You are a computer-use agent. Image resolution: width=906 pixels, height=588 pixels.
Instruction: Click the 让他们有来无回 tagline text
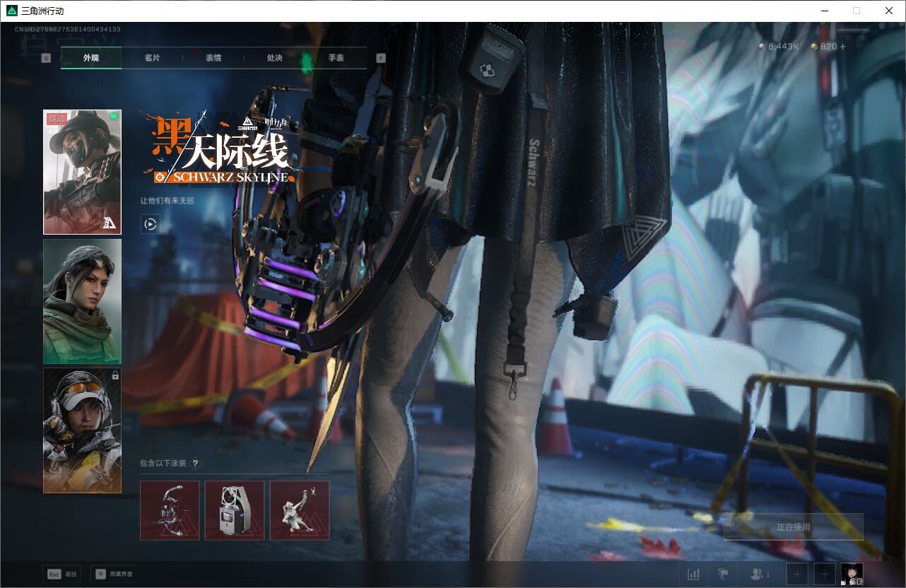pos(167,201)
